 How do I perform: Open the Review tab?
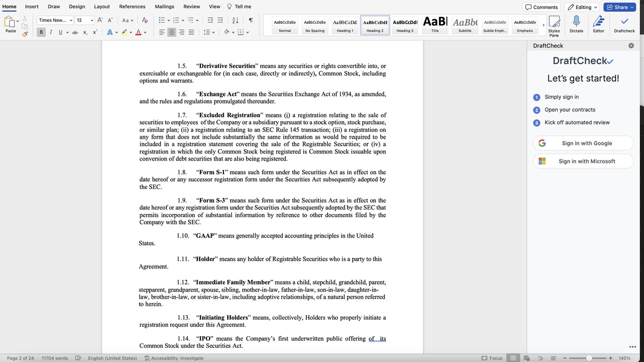click(192, 7)
